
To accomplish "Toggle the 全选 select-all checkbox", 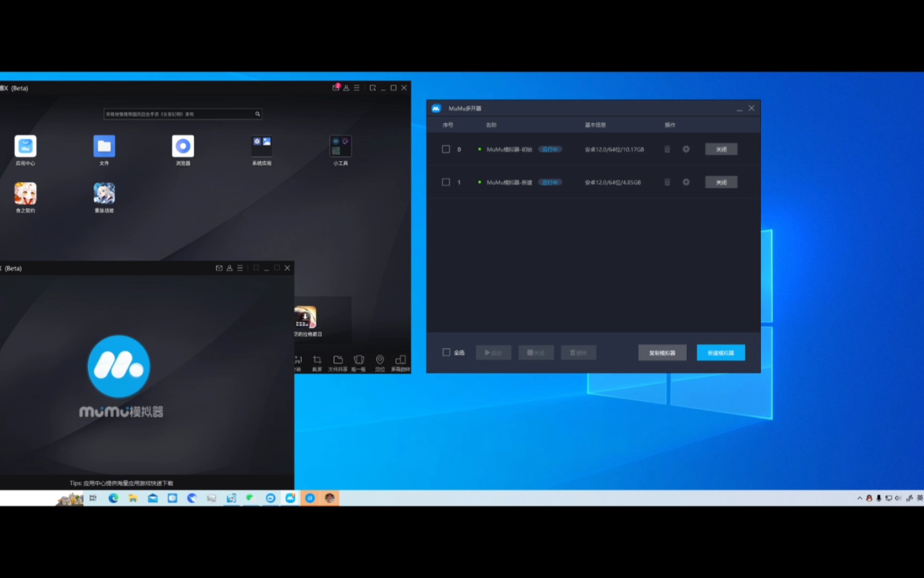I will coord(446,352).
